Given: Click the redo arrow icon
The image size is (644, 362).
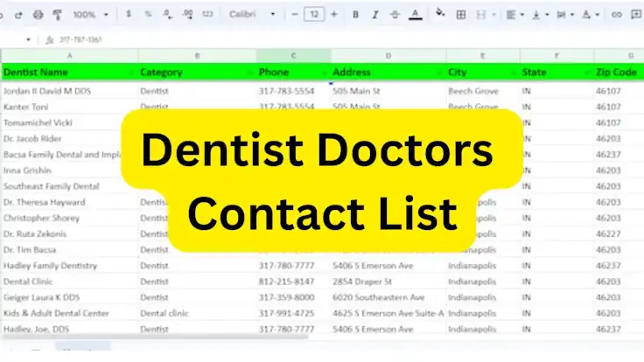Looking at the screenshot, I should pos(17,15).
